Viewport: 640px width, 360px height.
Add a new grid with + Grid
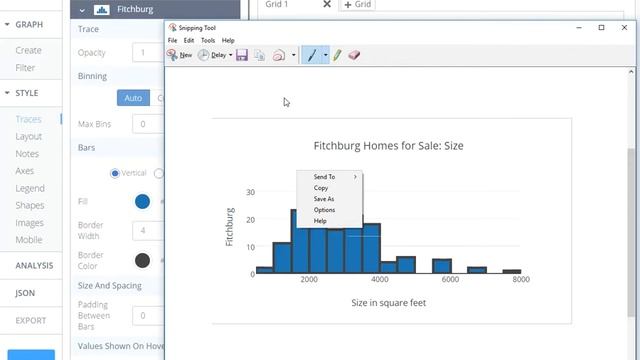click(x=358, y=4)
